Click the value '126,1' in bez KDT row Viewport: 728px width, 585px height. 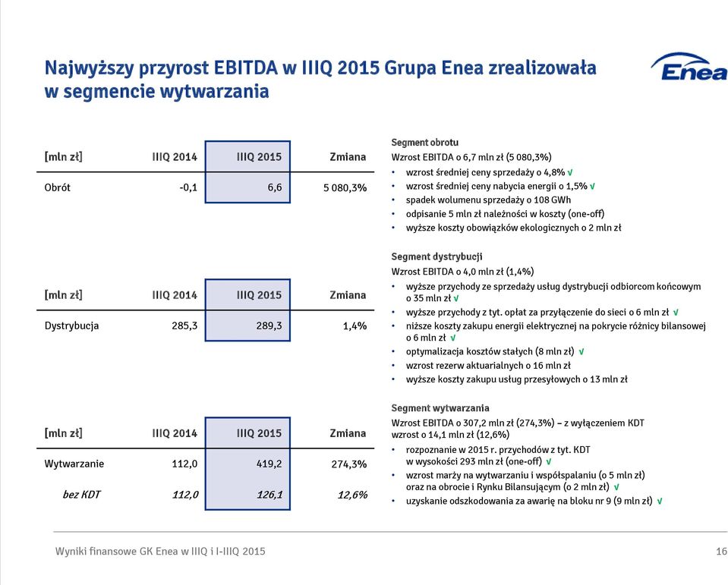pos(269,495)
